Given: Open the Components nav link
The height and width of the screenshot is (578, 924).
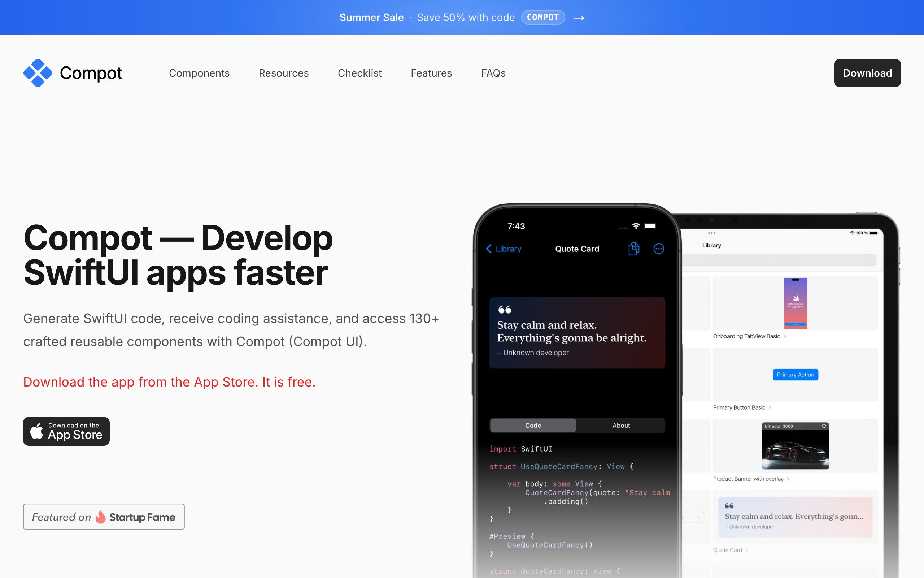Looking at the screenshot, I should click(x=199, y=73).
